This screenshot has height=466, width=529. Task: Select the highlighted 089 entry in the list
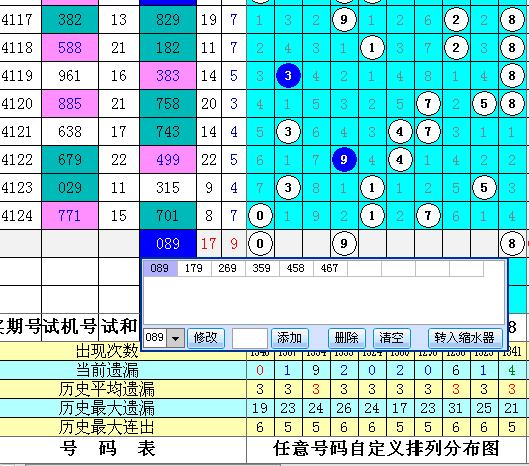[x=160, y=268]
